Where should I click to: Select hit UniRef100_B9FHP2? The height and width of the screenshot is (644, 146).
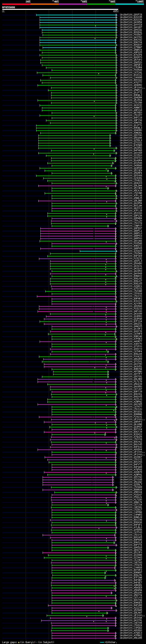(131, 299)
